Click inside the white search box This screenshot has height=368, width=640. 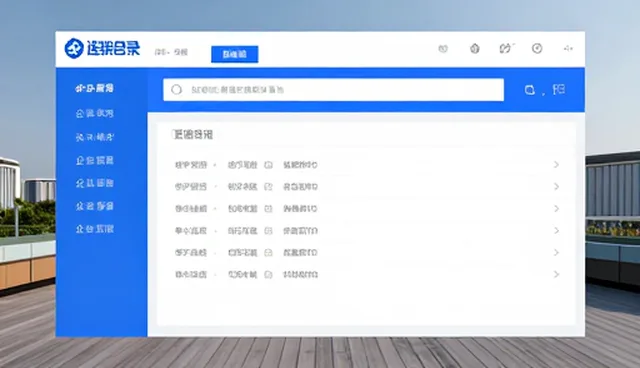pyautogui.click(x=333, y=90)
